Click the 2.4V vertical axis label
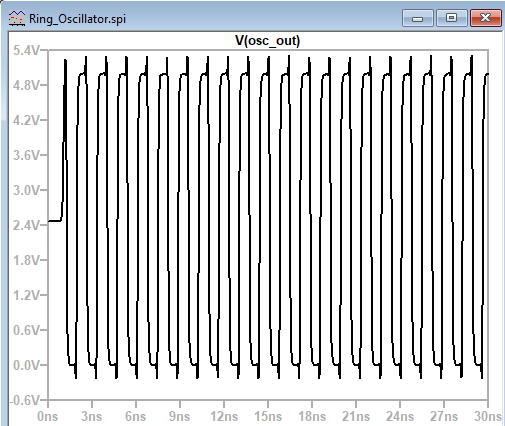 click(x=26, y=226)
